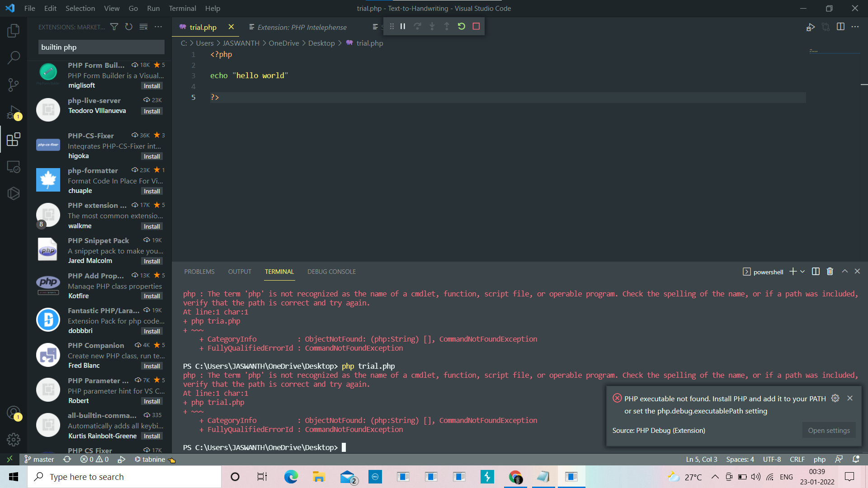Install the php-live-server extension
This screenshot has height=488, width=868.
coord(152,111)
